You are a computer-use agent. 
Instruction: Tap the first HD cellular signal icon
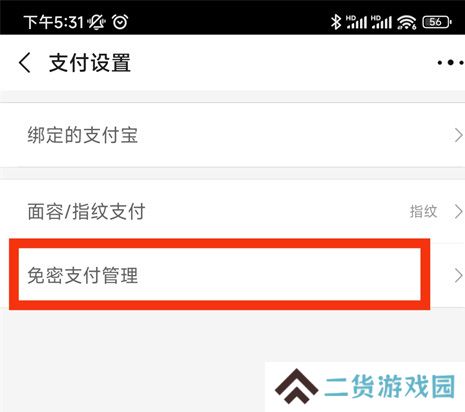[356, 22]
